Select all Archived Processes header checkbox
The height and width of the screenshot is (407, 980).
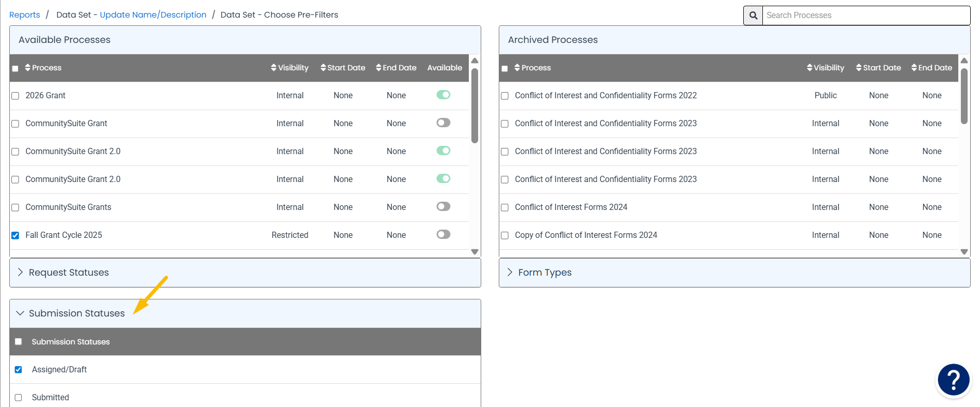click(504, 68)
